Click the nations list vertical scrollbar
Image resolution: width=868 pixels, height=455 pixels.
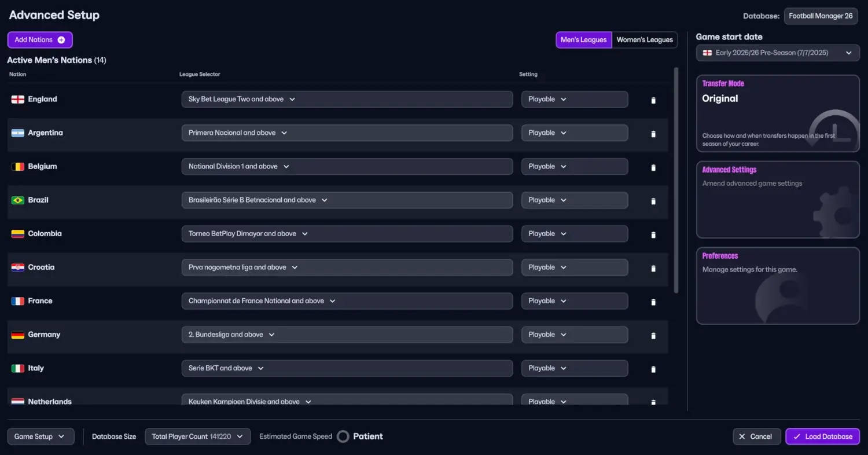[676, 181]
